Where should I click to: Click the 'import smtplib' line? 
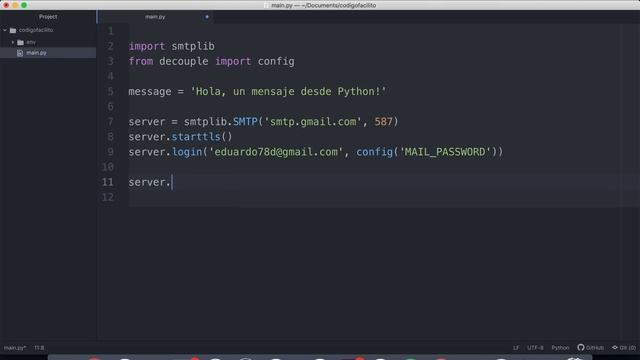171,46
